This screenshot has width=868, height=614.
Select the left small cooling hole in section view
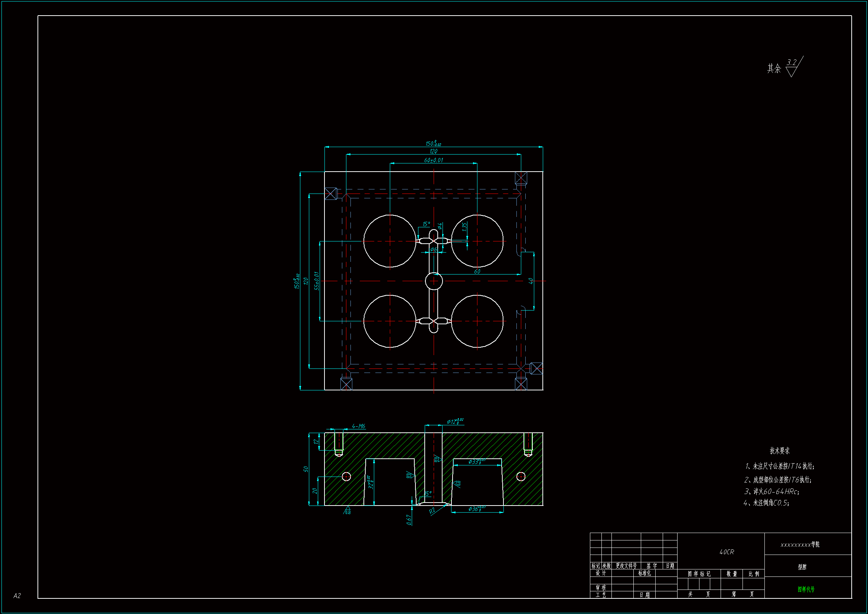346,477
